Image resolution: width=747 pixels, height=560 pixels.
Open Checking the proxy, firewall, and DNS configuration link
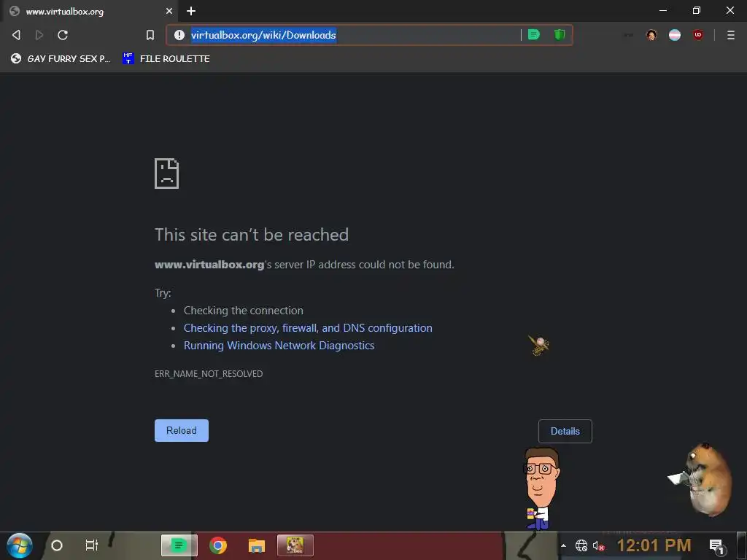(308, 327)
